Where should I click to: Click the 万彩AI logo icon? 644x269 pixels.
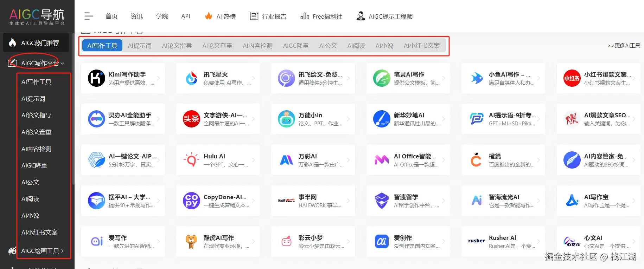point(286,160)
